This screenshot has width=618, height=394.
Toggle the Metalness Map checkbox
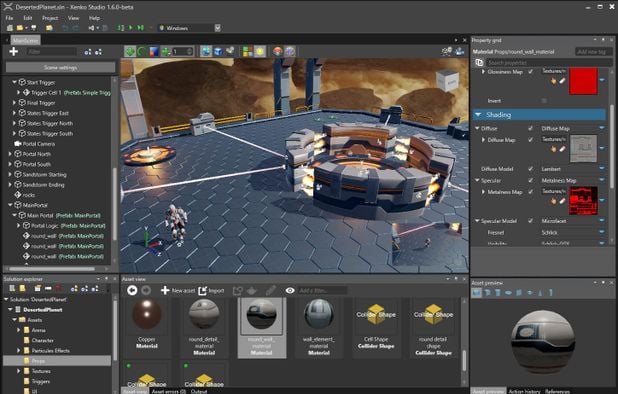click(x=531, y=192)
